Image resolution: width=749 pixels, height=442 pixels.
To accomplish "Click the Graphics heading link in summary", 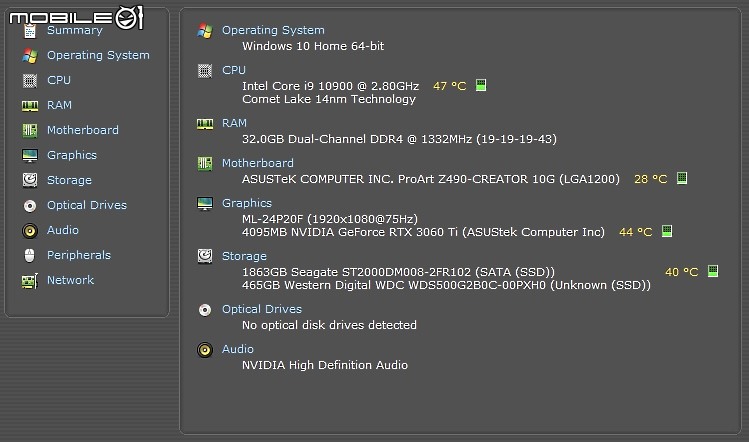I will pyautogui.click(x=247, y=203).
